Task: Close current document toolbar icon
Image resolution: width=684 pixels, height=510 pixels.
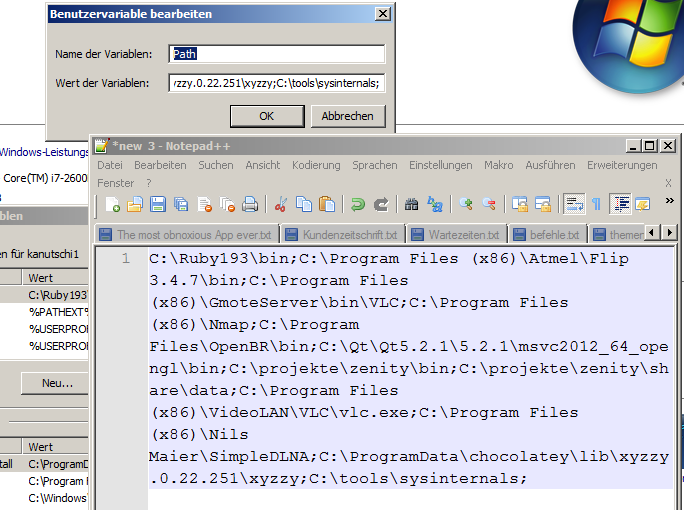Action: pos(204,204)
